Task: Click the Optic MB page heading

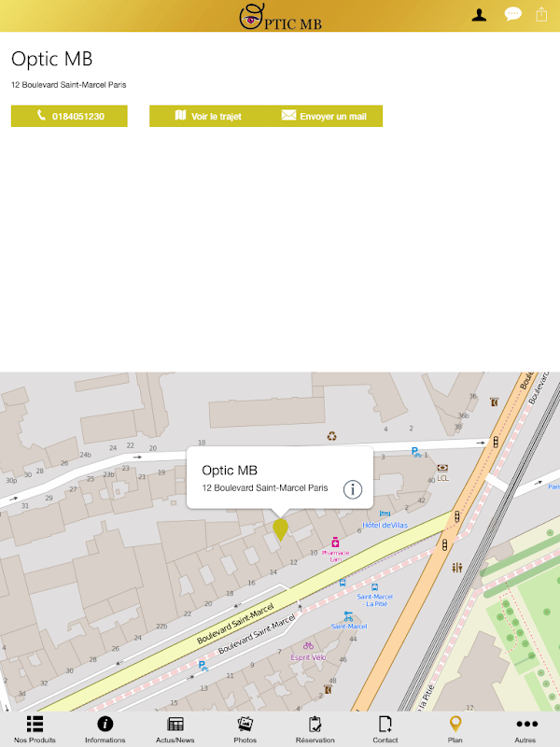Action: click(52, 59)
